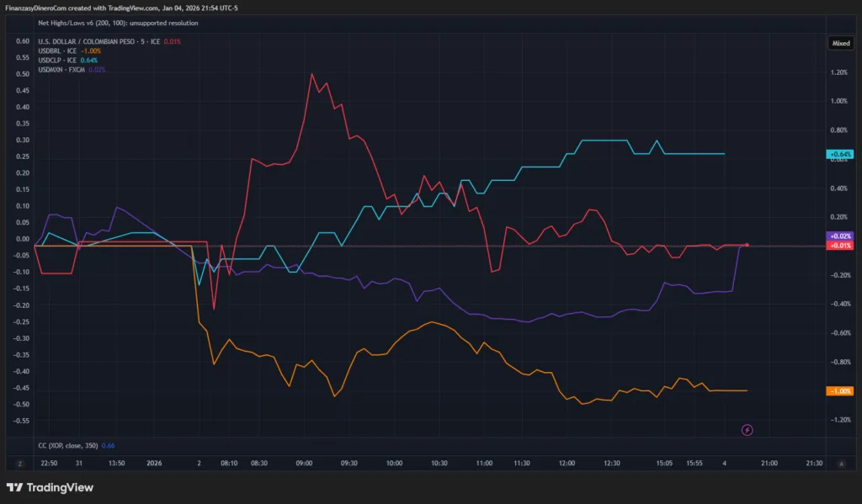
Task: Click the red +0.01% price label
Action: 840,246
